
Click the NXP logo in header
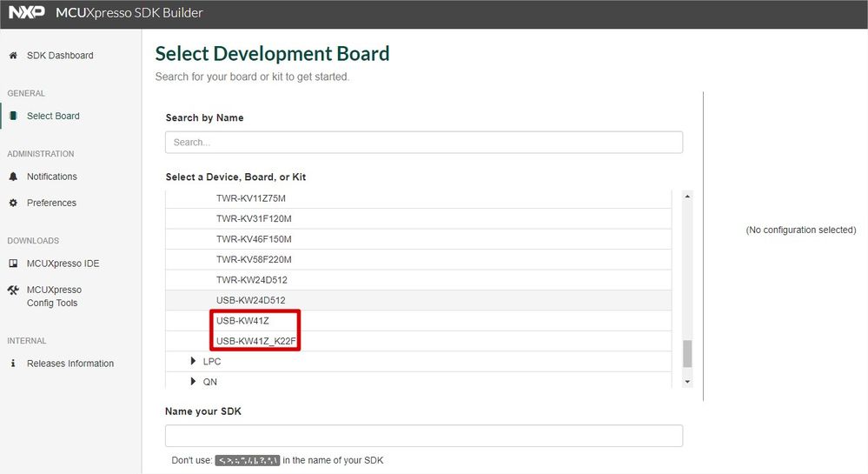[x=27, y=12]
